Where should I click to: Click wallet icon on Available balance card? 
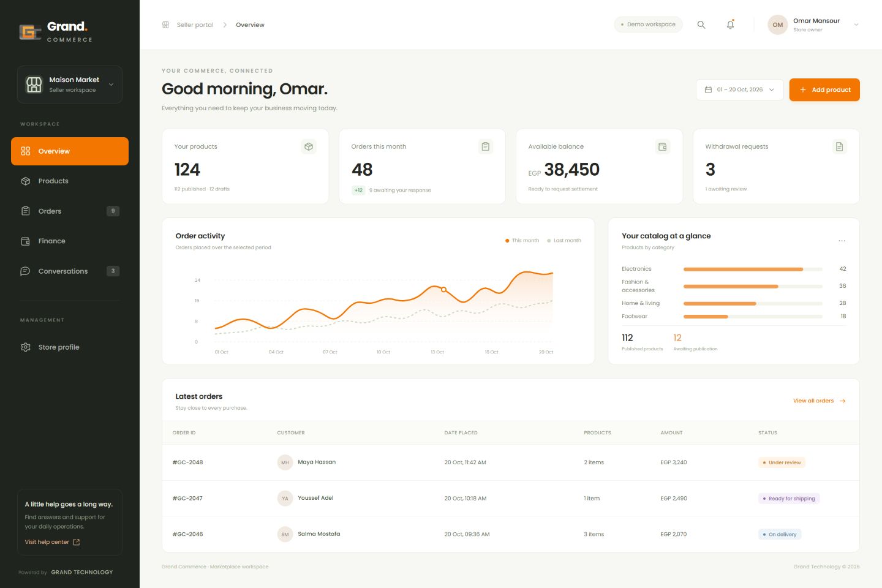tap(663, 146)
